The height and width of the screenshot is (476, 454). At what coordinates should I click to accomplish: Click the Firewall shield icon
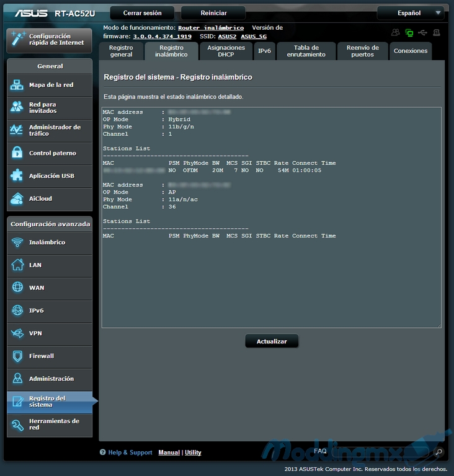17,356
